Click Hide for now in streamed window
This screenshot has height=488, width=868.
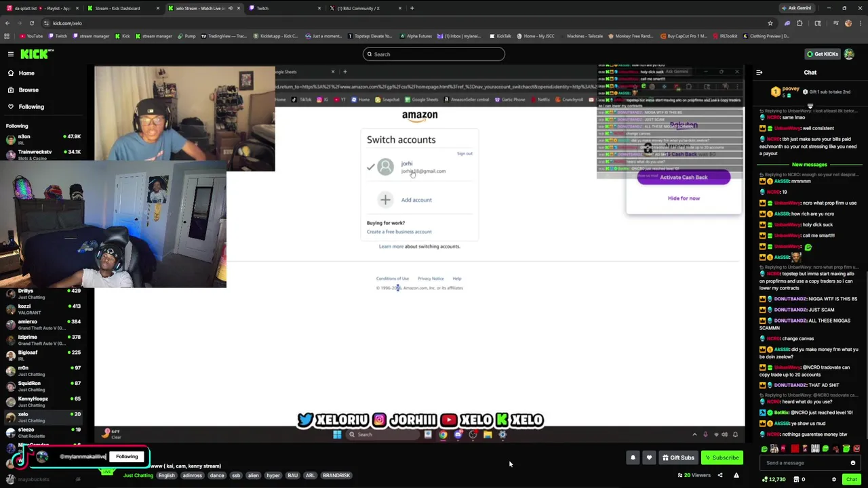[x=684, y=199]
